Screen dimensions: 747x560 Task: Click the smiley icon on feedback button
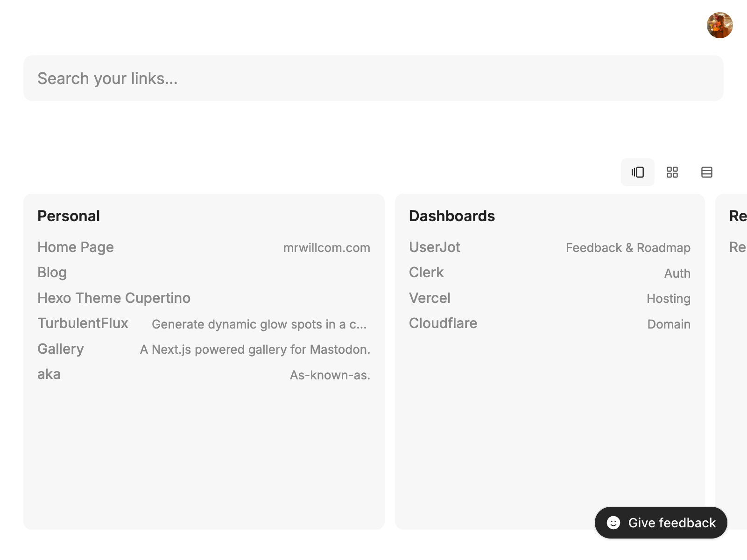[613, 523]
